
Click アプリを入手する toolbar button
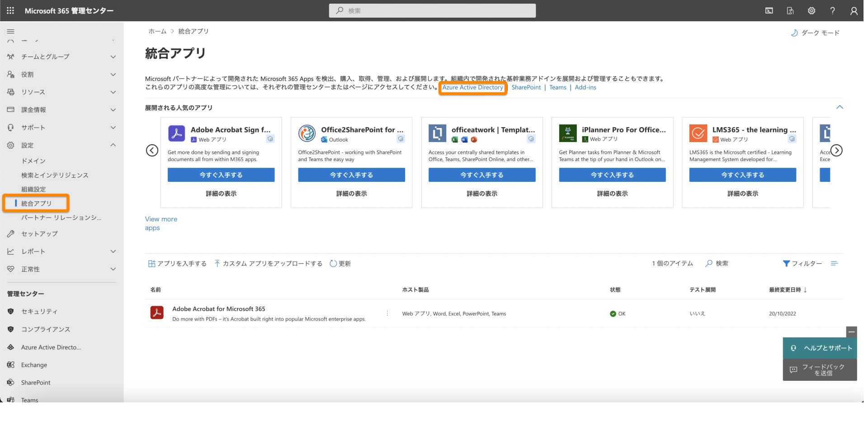click(177, 264)
